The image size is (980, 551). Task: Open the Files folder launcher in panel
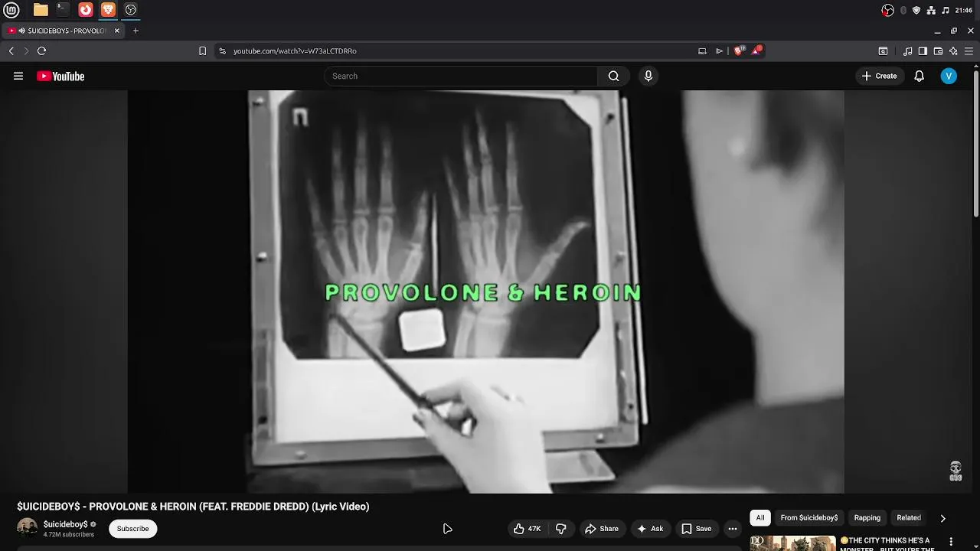pyautogui.click(x=41, y=10)
